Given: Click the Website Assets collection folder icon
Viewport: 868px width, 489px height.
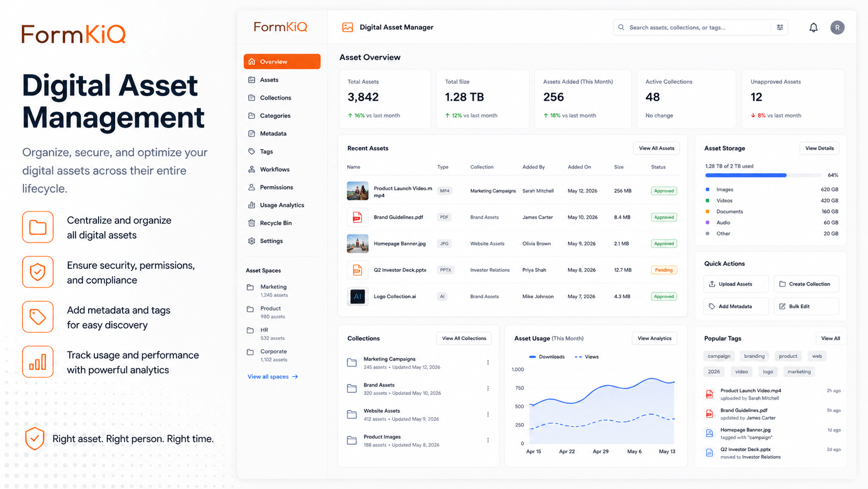Looking at the screenshot, I should click(x=352, y=414).
